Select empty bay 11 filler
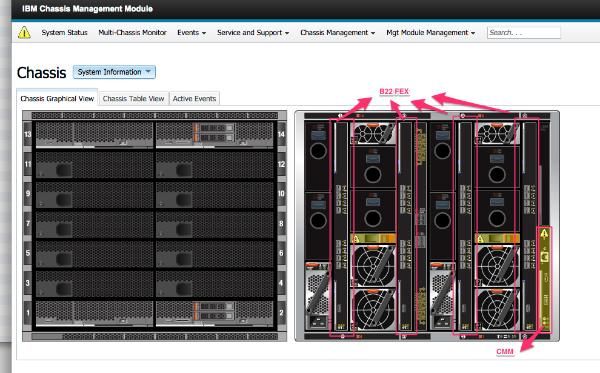 [x=94, y=165]
